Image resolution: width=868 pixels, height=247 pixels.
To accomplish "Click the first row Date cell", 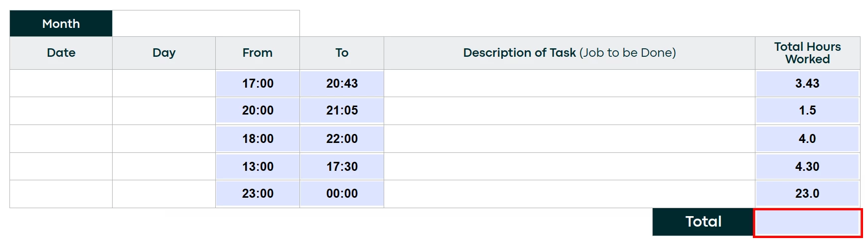I will coord(61,83).
